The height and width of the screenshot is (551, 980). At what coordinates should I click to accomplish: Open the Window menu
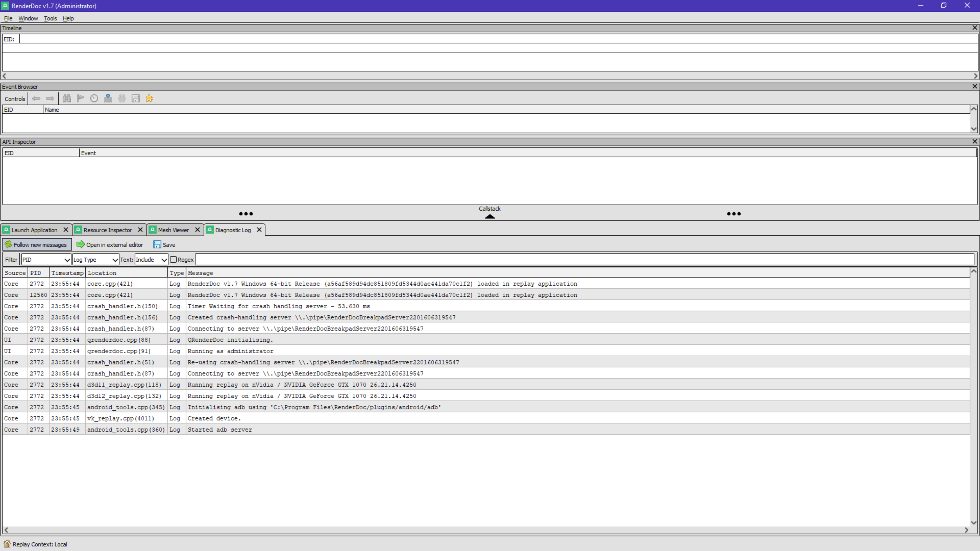pos(28,18)
